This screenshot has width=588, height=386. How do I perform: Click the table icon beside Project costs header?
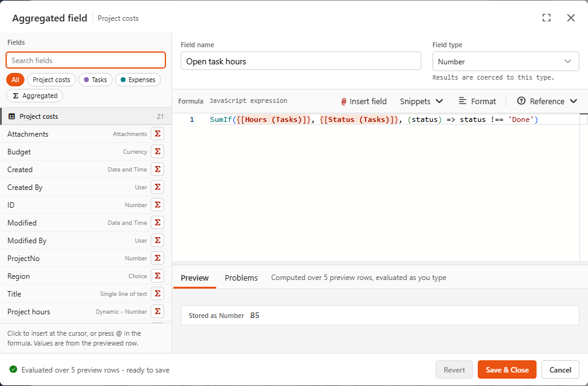pyautogui.click(x=12, y=116)
